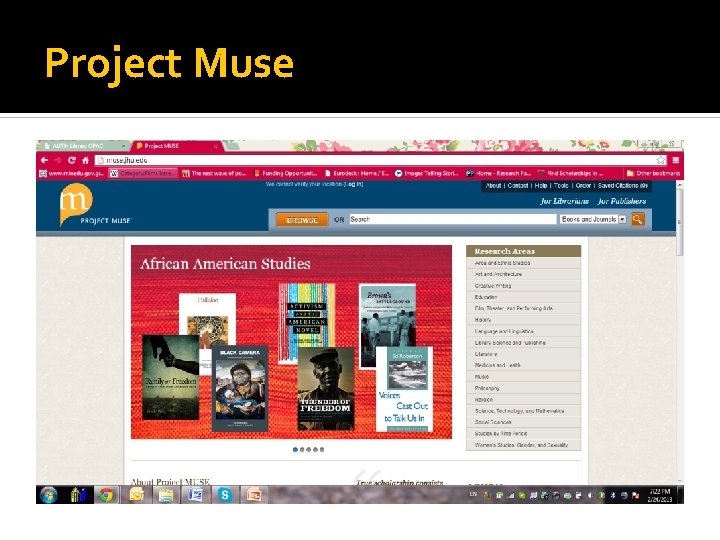This screenshot has width=720, height=540.
Task: Select Philosophy research area
Action: [x=523, y=388]
